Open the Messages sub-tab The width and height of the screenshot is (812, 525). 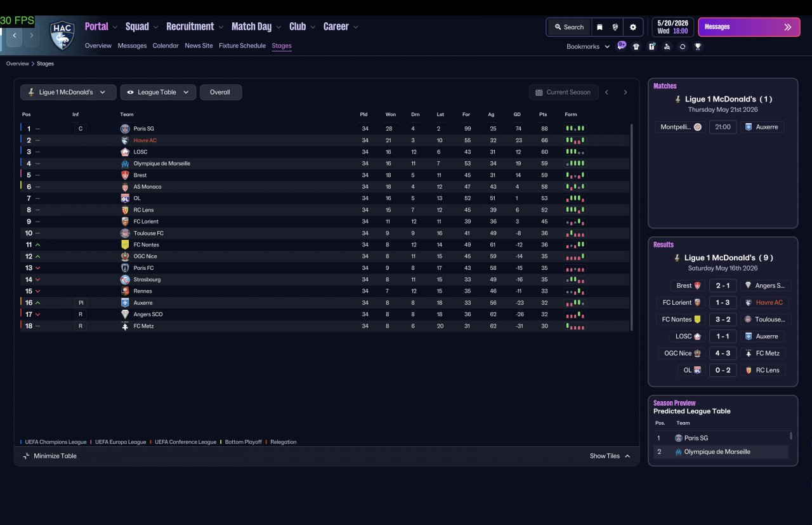(x=132, y=46)
